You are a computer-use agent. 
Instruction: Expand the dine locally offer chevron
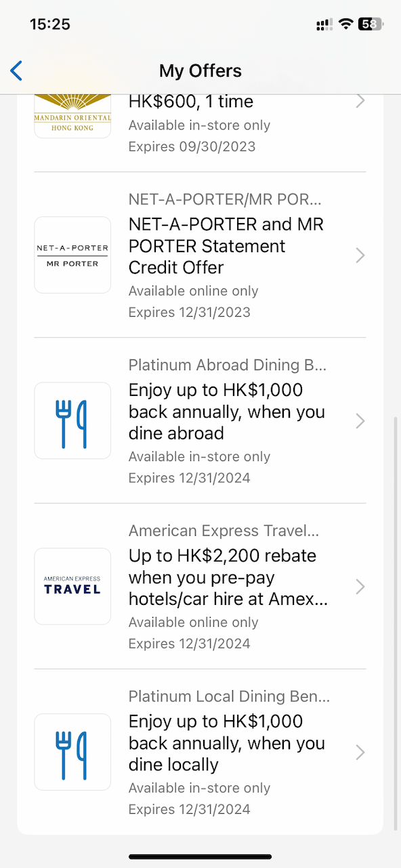point(360,752)
